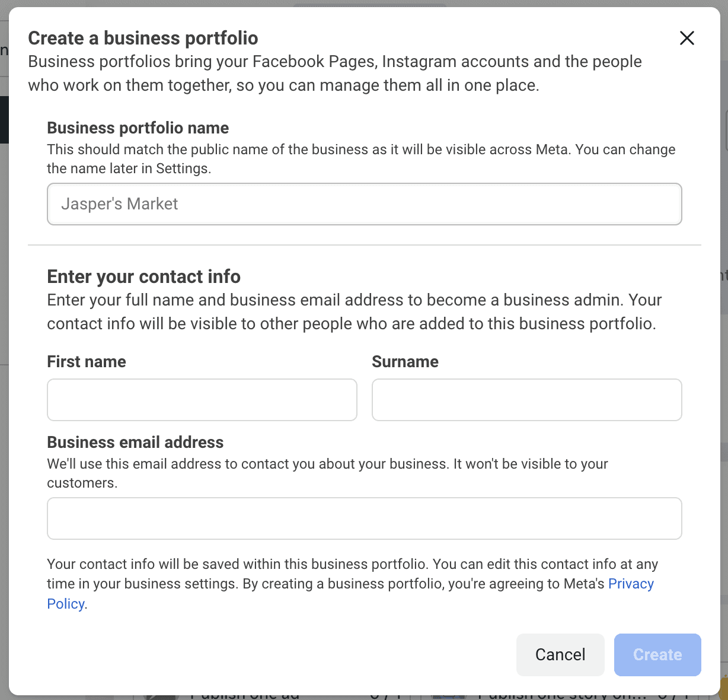728x700 pixels.
Task: Click the word 'Policy' at line start
Action: pos(65,604)
